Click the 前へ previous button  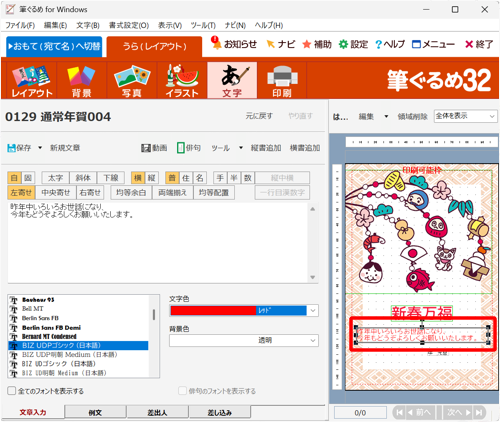tap(421, 413)
